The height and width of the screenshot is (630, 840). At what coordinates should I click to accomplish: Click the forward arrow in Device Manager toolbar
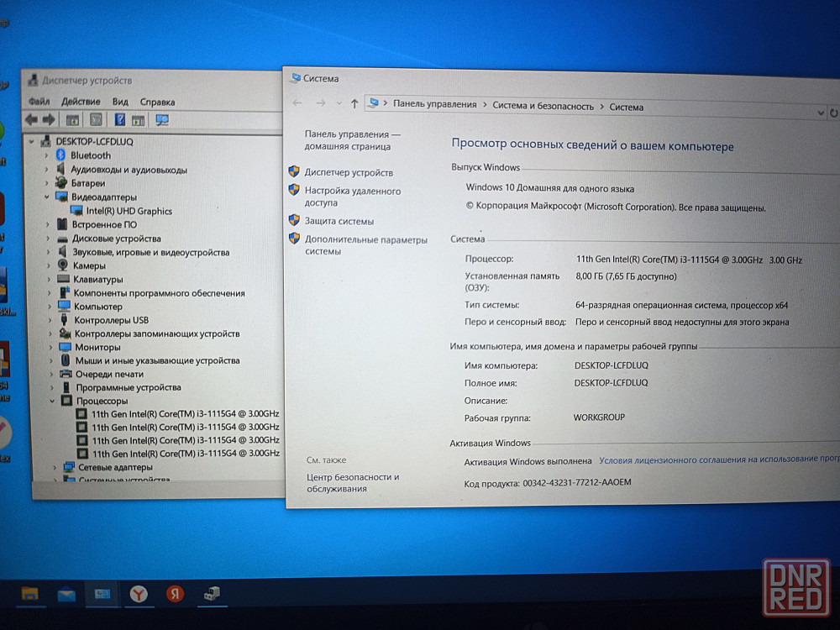point(49,119)
